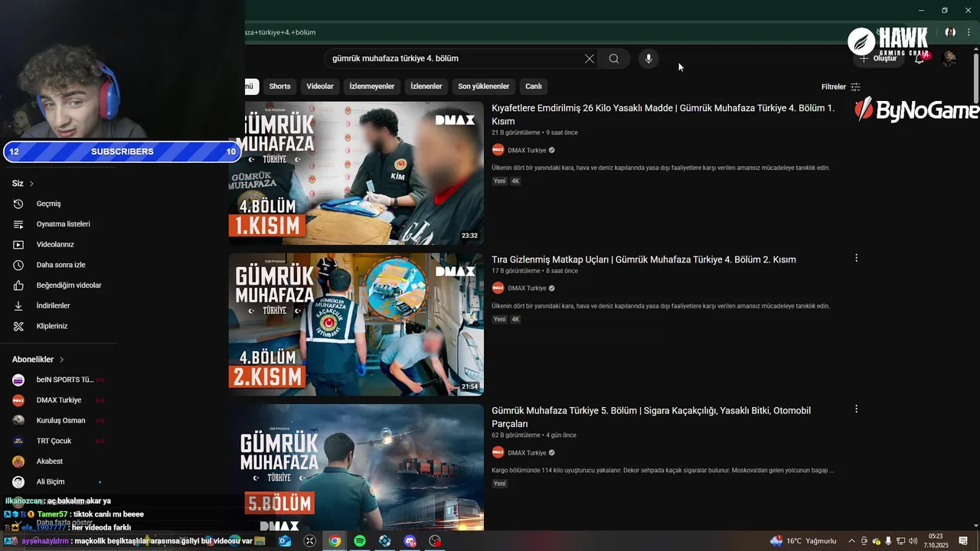Open the Gümrük Muhafaza Türkiye 5. Bölüm title

651,417
